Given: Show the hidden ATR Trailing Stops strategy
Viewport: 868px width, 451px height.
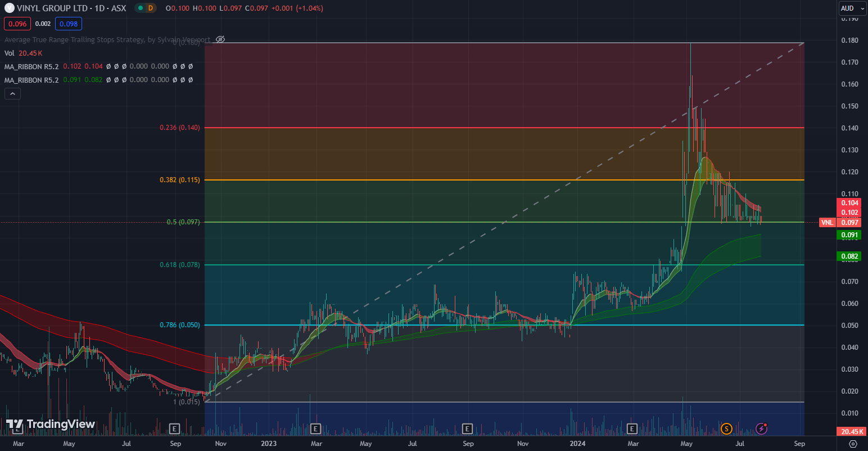Looking at the screenshot, I should [x=220, y=39].
